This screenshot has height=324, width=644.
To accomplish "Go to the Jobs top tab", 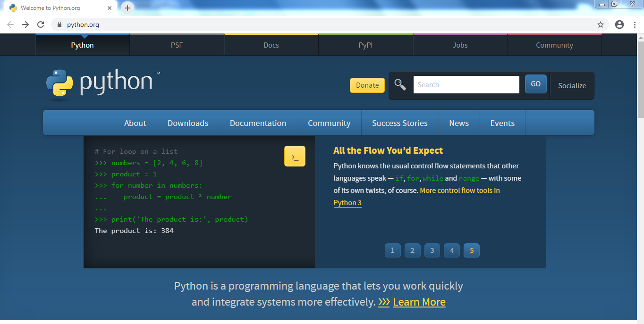I will coord(460,45).
